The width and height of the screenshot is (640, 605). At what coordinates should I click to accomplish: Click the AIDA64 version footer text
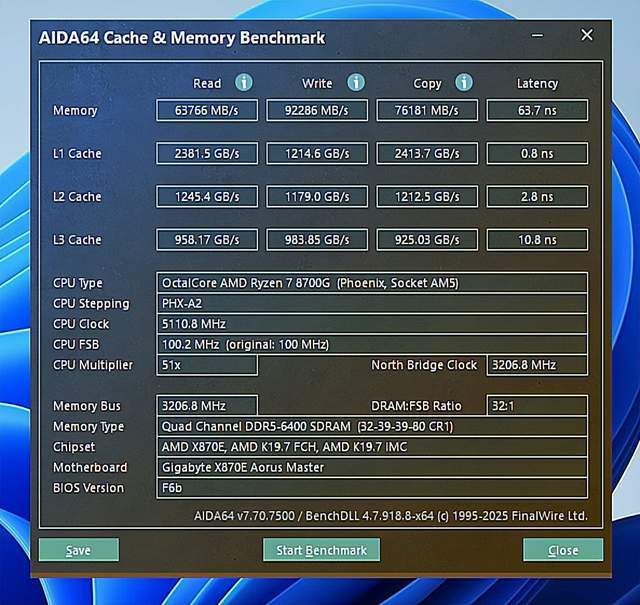tap(391, 516)
